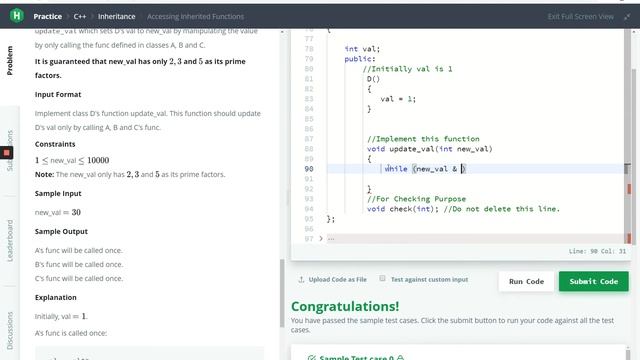Switch to the Problem side tab

tap(10, 60)
